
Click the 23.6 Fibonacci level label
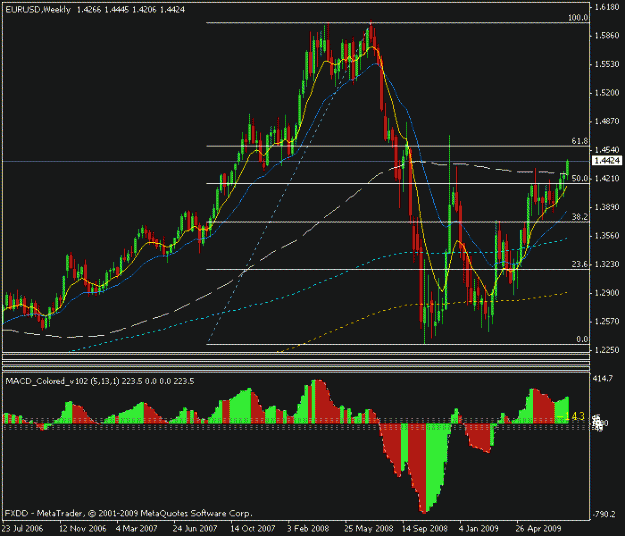pos(580,264)
